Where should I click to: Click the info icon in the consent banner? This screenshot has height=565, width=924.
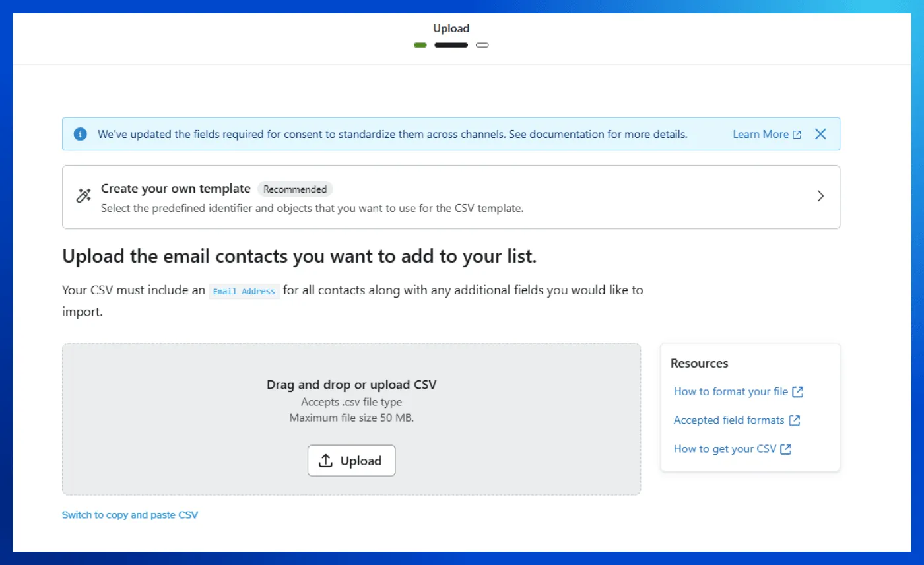pyautogui.click(x=81, y=134)
